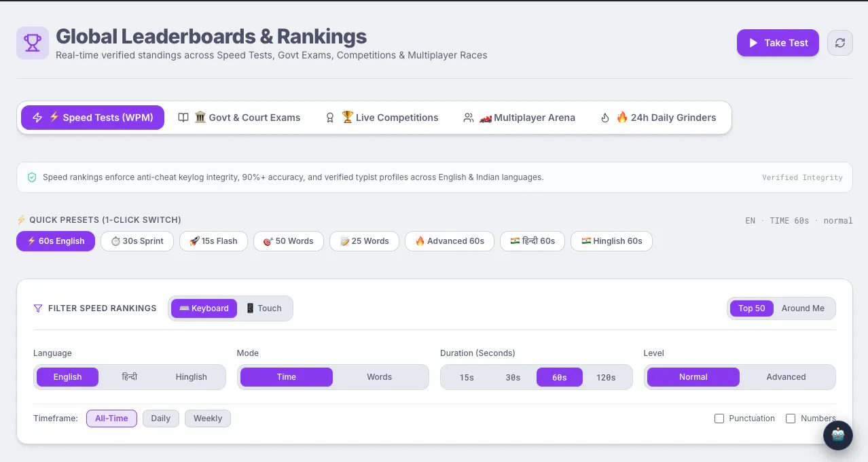868x462 pixels.
Task: Enable the Numbers checkbox
Action: (791, 419)
